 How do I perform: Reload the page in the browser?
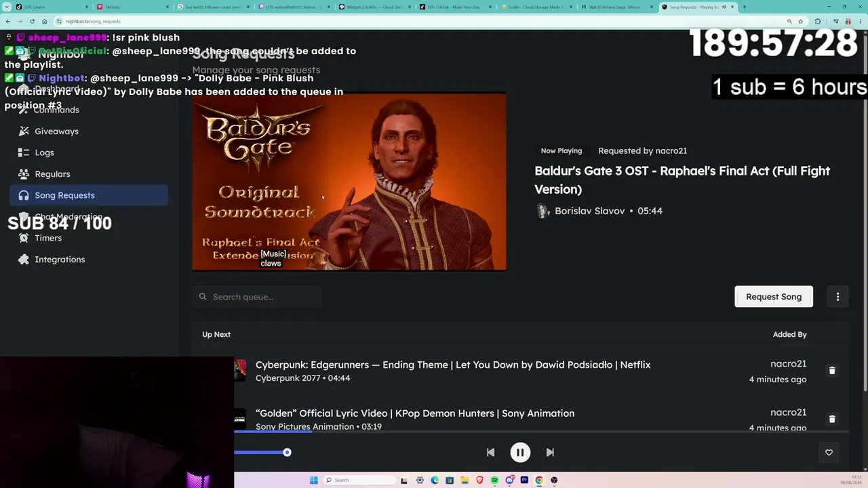point(32,21)
